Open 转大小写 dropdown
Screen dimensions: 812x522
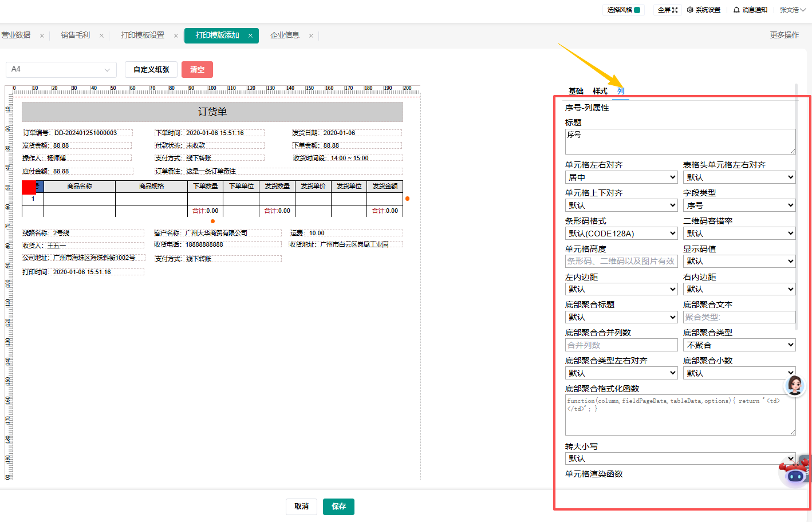[x=680, y=458]
